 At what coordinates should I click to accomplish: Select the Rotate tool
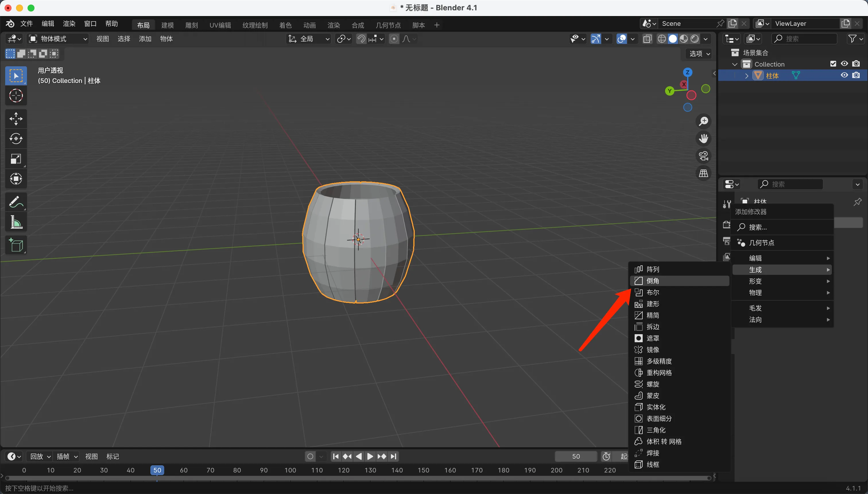tap(16, 139)
